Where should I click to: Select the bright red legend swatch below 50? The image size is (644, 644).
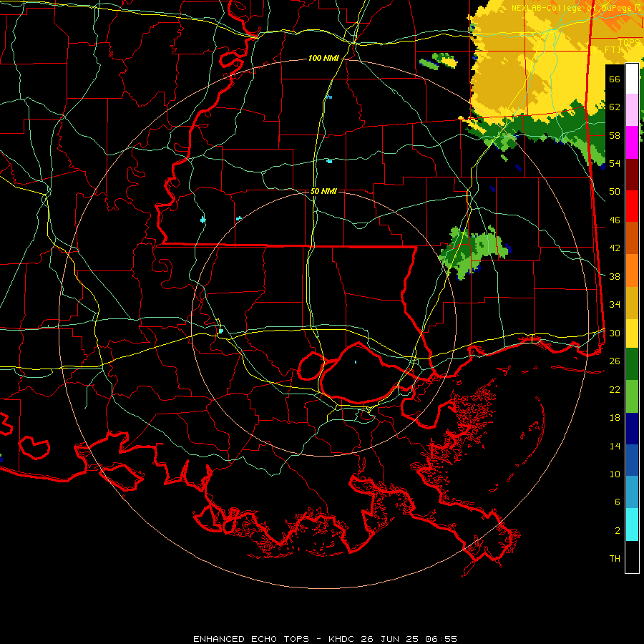pos(632,206)
